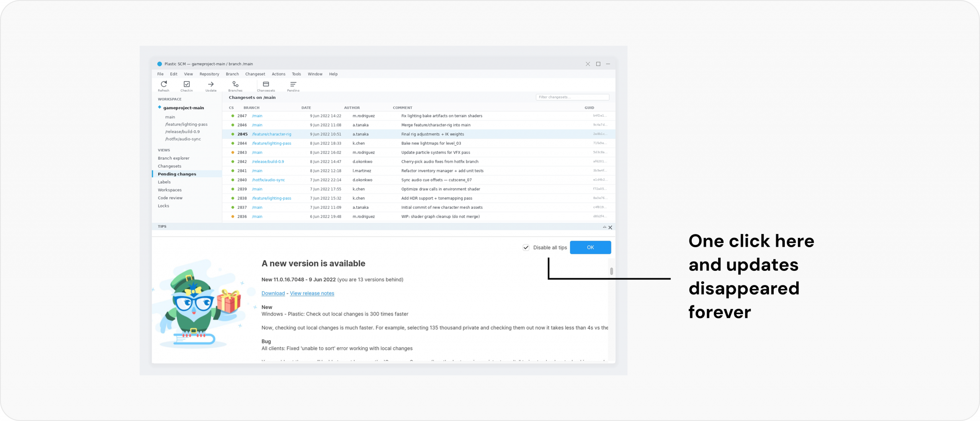
Task: Select comment "Initial commit of new character mesh assets"
Action: point(442,208)
